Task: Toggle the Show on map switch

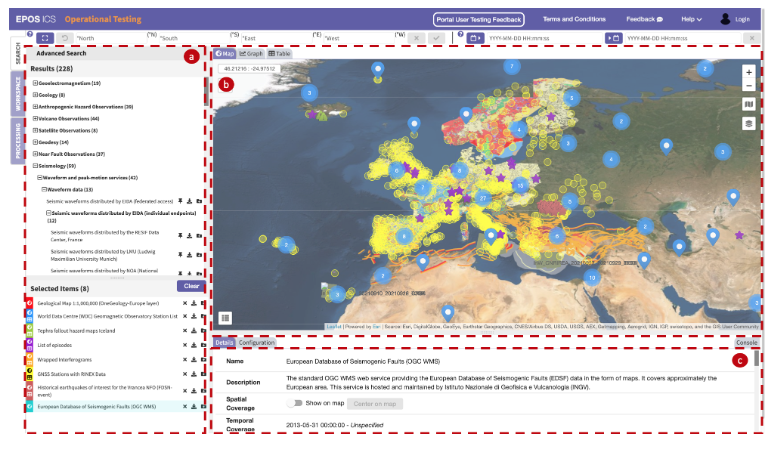Action: pyautogui.click(x=294, y=403)
